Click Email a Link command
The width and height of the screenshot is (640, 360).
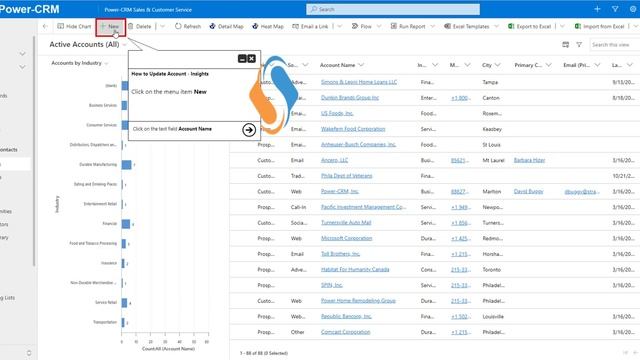(310, 27)
